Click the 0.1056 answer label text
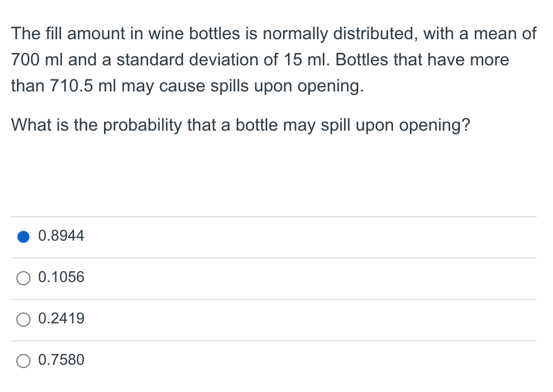 pyautogui.click(x=61, y=277)
